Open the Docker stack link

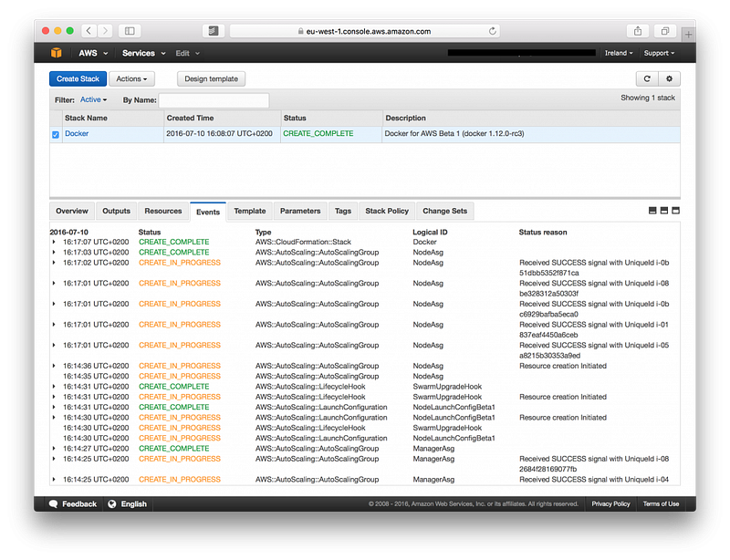77,133
